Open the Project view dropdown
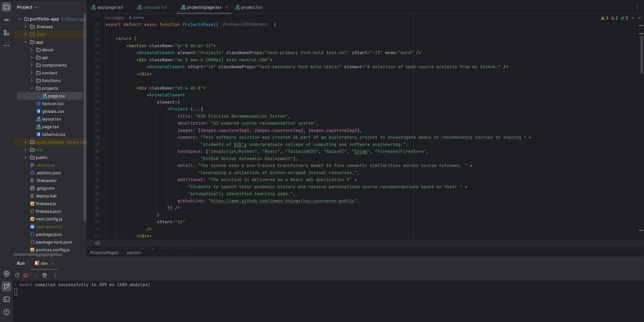Image resolution: width=644 pixels, height=322 pixels. (x=27, y=7)
